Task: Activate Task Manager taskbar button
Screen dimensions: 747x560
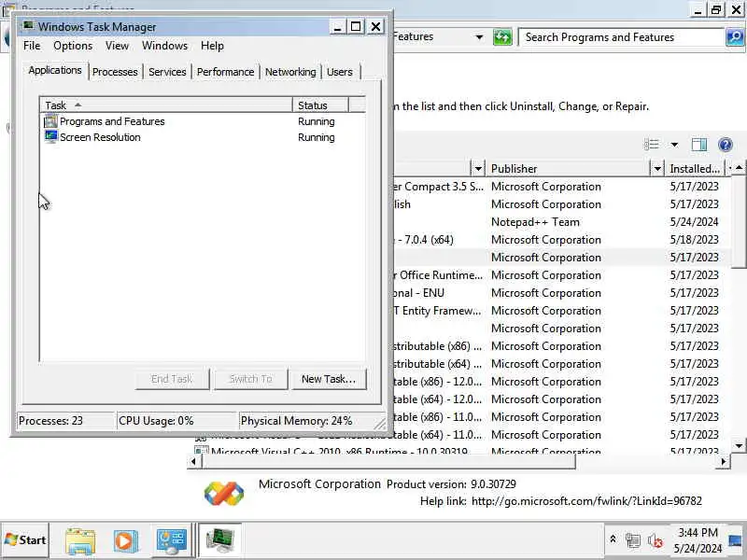Action: click(x=219, y=540)
